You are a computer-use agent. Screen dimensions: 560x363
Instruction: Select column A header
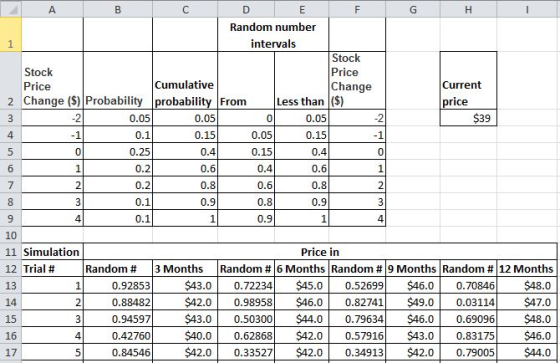pyautogui.click(x=52, y=9)
